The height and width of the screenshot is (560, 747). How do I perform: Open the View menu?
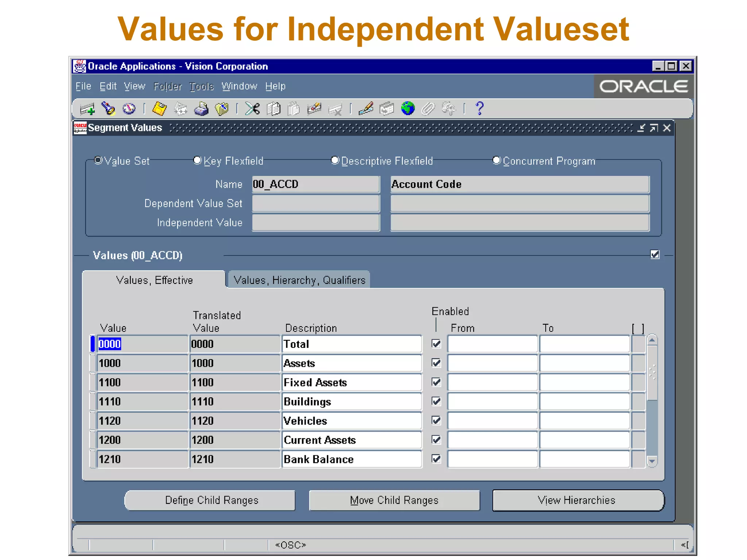pos(135,86)
